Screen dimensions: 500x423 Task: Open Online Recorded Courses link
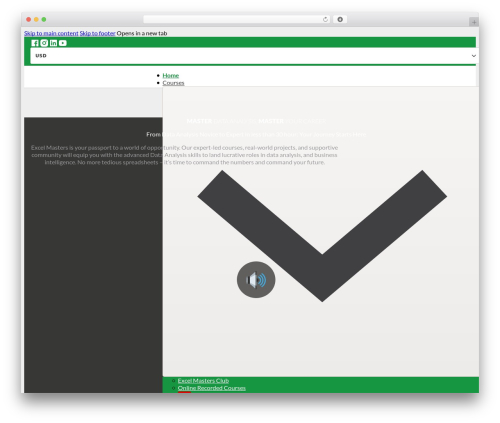212,388
